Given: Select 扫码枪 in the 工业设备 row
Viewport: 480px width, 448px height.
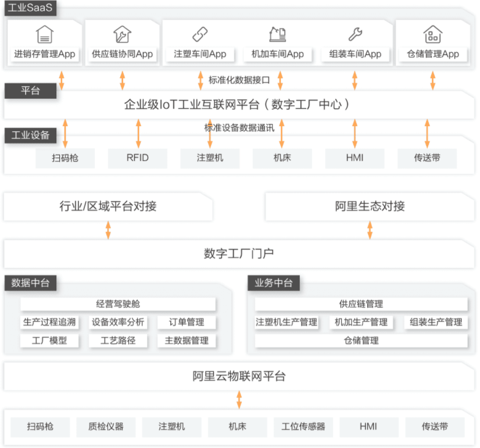Looking at the screenshot, I should [65, 158].
